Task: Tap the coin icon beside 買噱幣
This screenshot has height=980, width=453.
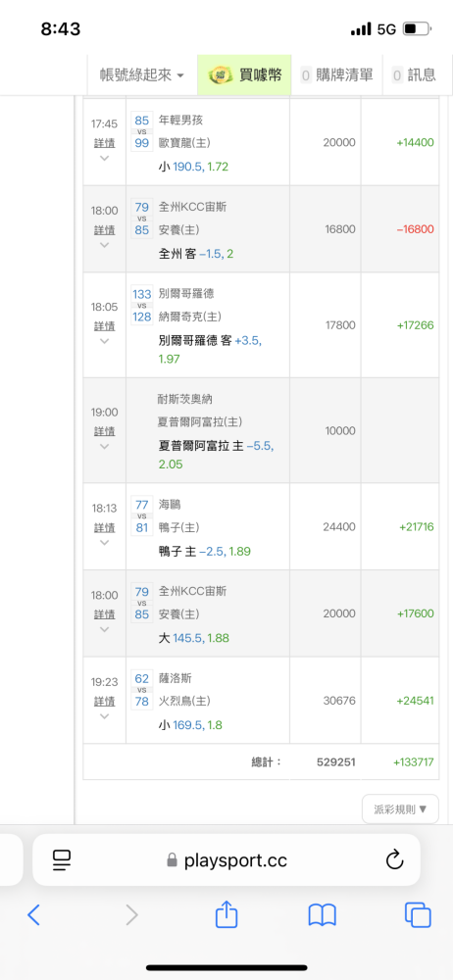Action: (221, 75)
